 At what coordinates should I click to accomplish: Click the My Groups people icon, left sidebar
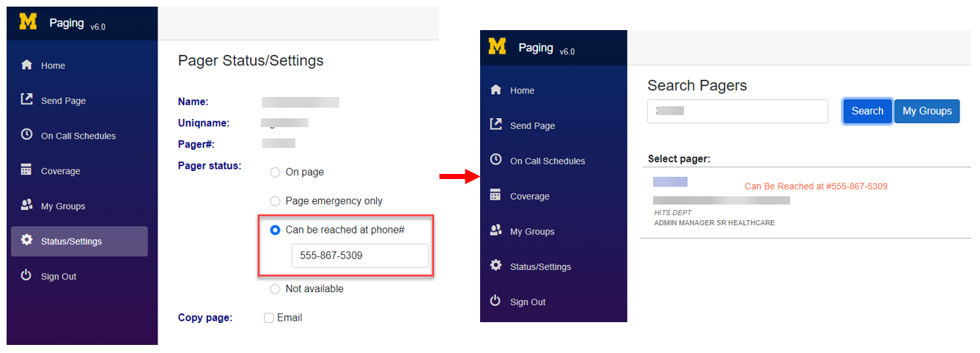click(x=27, y=205)
